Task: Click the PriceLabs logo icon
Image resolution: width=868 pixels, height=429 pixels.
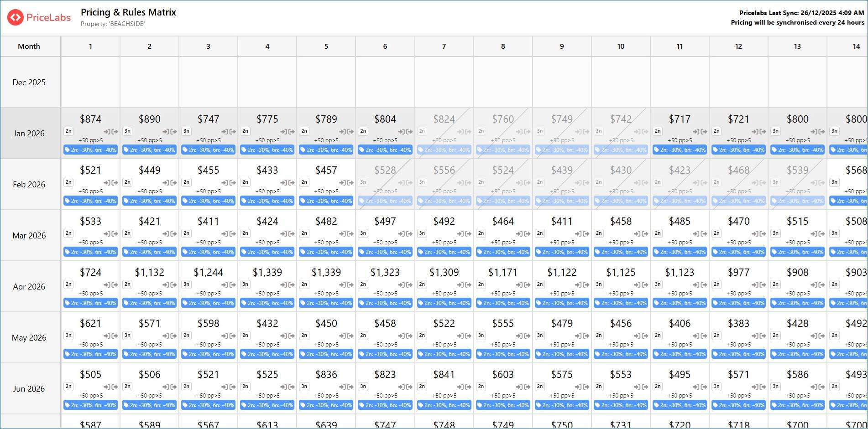Action: click(15, 17)
